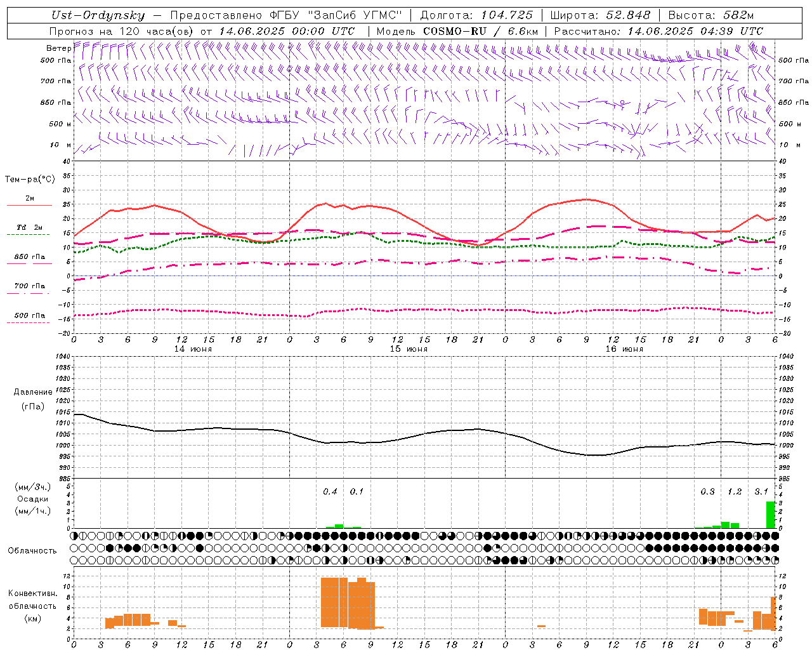Click the tallest green precipitation bar
Image resolution: width=812 pixels, height=650 pixels.
pyautogui.click(x=771, y=515)
